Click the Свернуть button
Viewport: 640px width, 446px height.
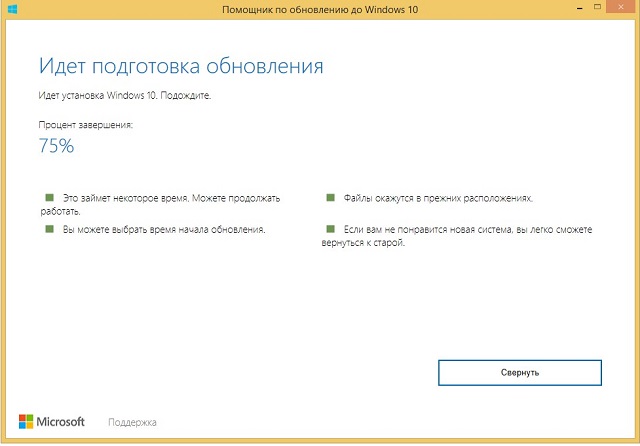pos(520,372)
